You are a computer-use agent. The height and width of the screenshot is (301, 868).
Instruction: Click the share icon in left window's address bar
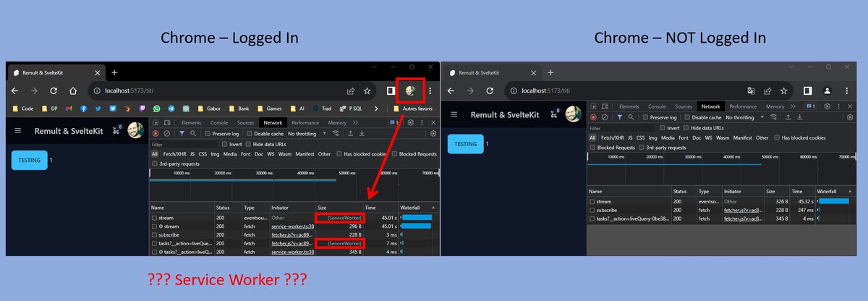pyautogui.click(x=351, y=91)
